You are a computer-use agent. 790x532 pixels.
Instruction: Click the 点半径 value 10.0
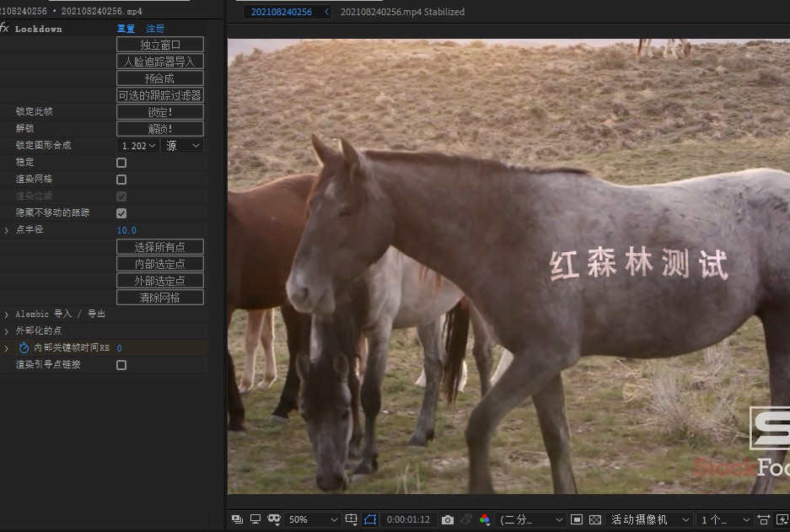(126, 230)
